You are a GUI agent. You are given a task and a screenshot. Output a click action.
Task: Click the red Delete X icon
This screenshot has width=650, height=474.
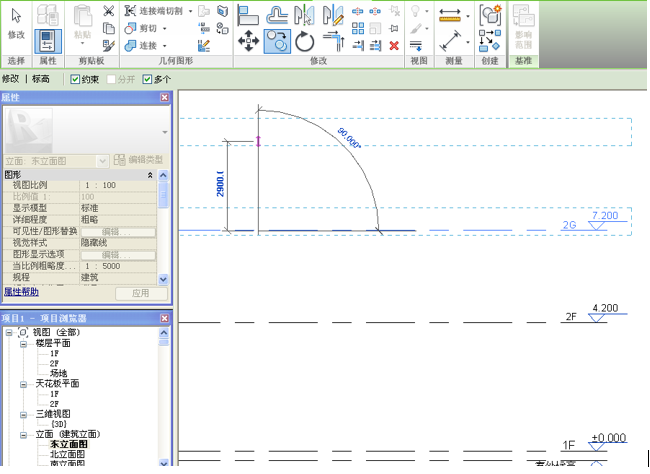[x=394, y=45]
